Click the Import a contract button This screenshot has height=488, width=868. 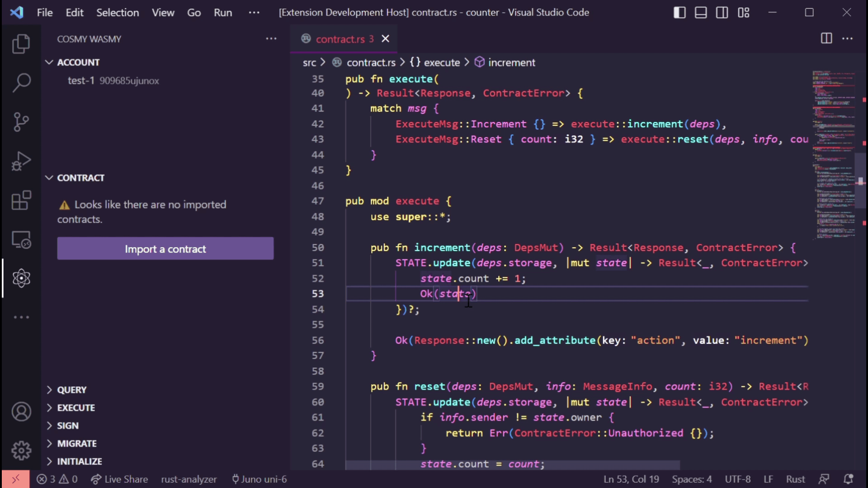165,249
